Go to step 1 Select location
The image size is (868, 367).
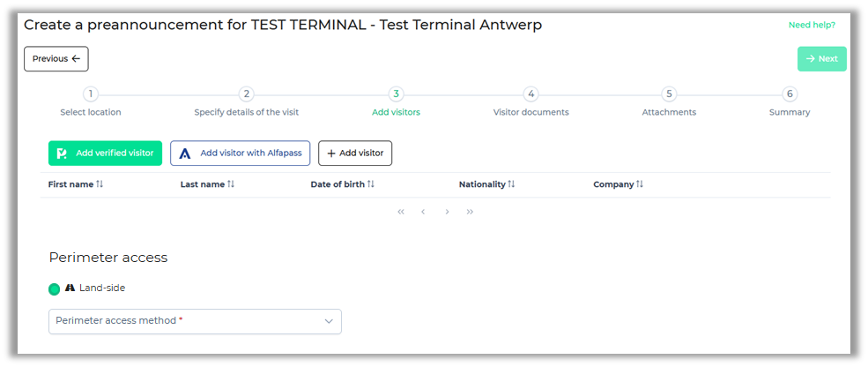91,94
